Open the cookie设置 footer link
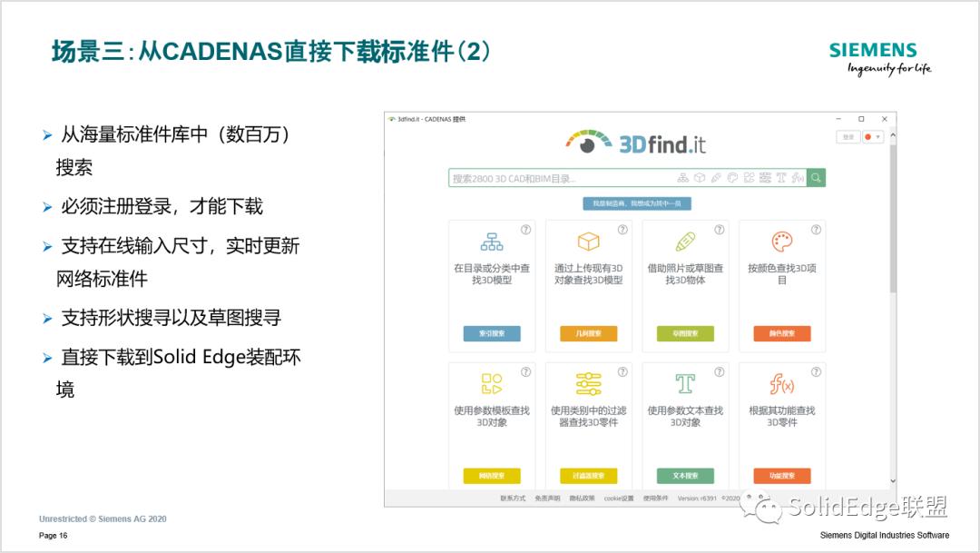The height and width of the screenshot is (553, 980). pyautogui.click(x=619, y=499)
